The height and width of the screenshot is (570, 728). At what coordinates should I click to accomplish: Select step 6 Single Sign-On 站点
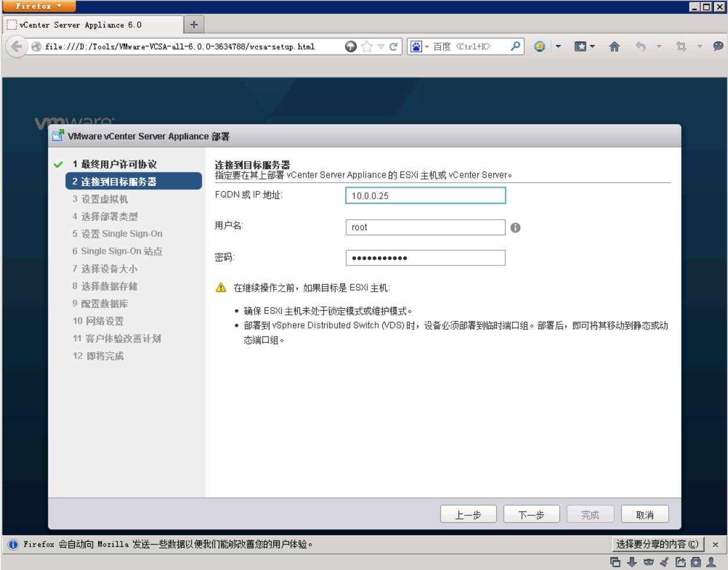coord(117,251)
